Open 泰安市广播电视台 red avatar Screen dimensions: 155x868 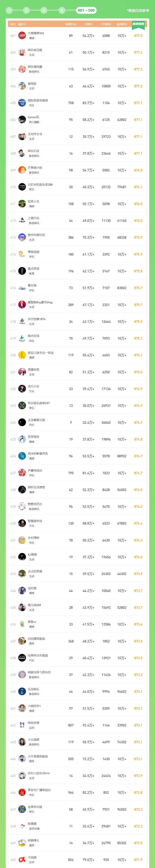pyautogui.click(x=22, y=792)
